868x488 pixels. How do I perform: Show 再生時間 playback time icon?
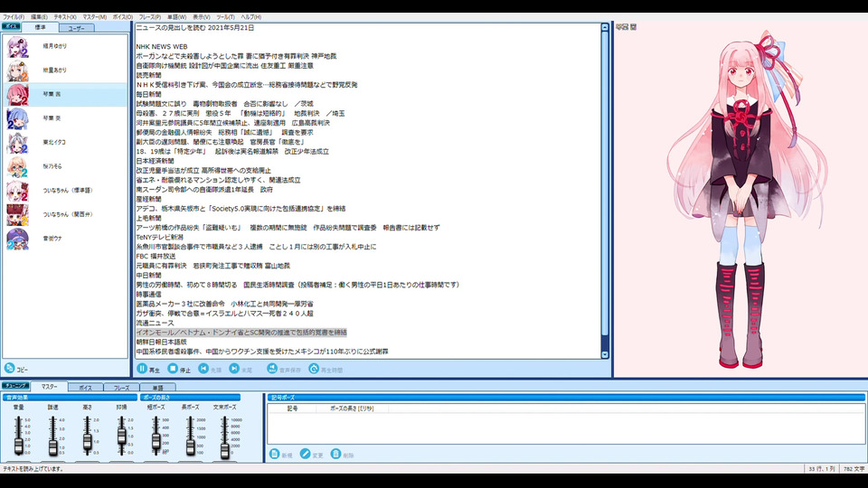[x=314, y=369]
